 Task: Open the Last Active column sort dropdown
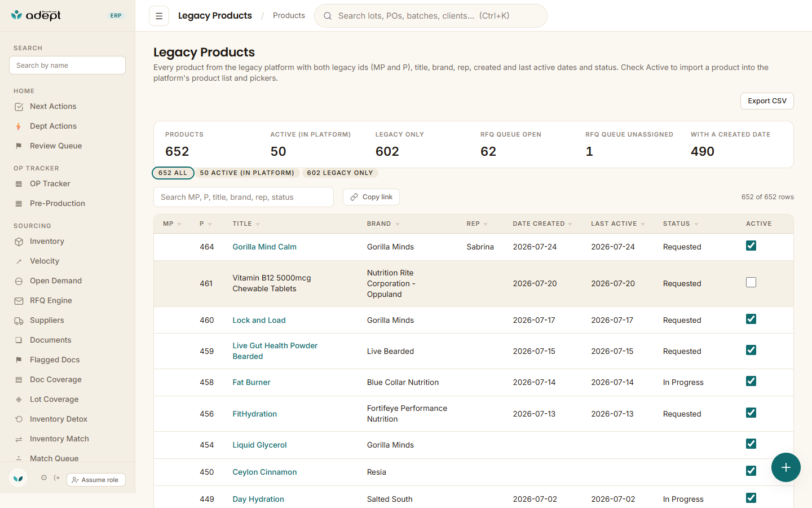[643, 224]
